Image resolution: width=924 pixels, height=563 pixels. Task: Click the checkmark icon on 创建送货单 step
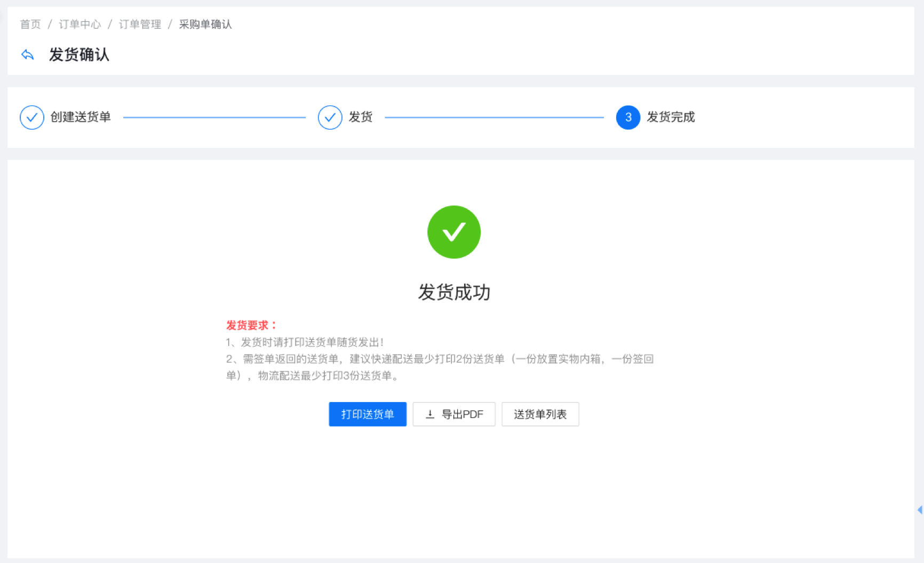pos(31,117)
